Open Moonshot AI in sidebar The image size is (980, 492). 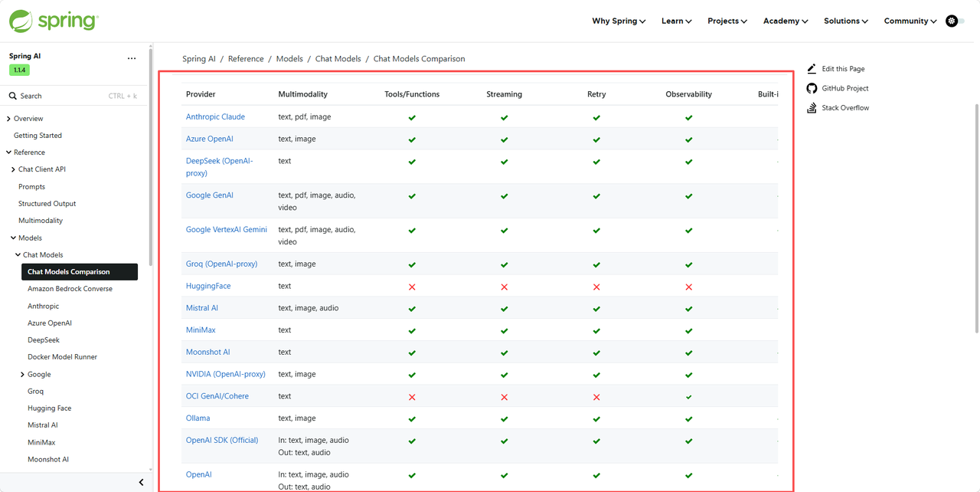[48, 460]
